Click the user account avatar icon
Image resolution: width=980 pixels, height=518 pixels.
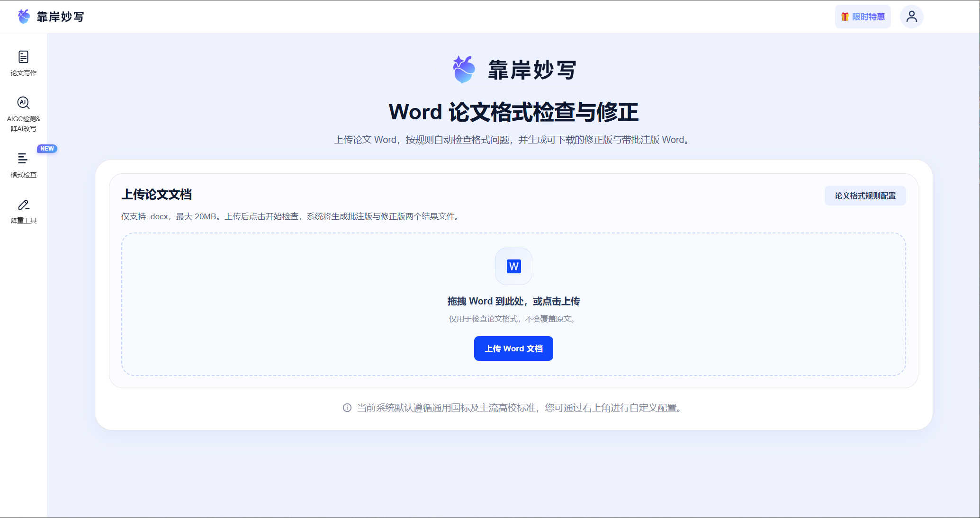911,17
